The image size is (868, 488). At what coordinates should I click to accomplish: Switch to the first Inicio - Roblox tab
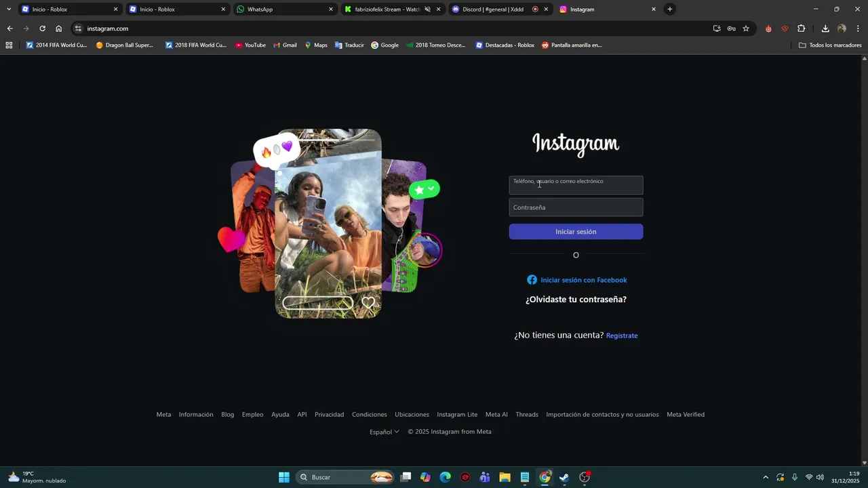pyautogui.click(x=69, y=9)
